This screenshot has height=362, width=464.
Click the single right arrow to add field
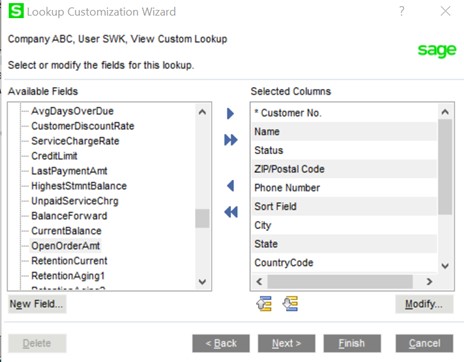click(x=230, y=114)
